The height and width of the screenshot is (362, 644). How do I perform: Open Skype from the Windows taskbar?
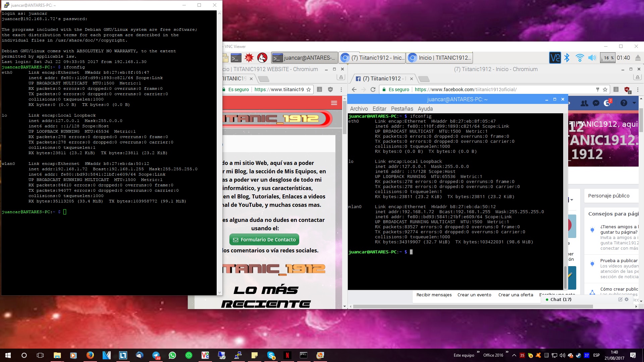271,355
